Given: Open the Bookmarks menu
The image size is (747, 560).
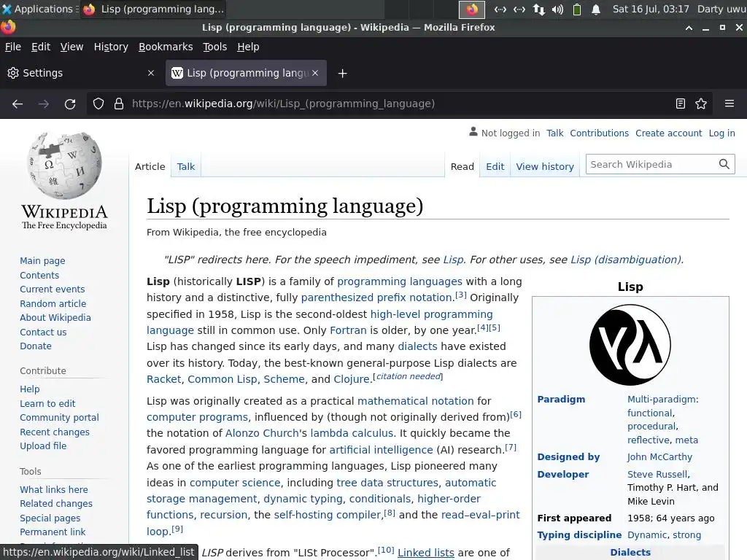Looking at the screenshot, I should (166, 47).
